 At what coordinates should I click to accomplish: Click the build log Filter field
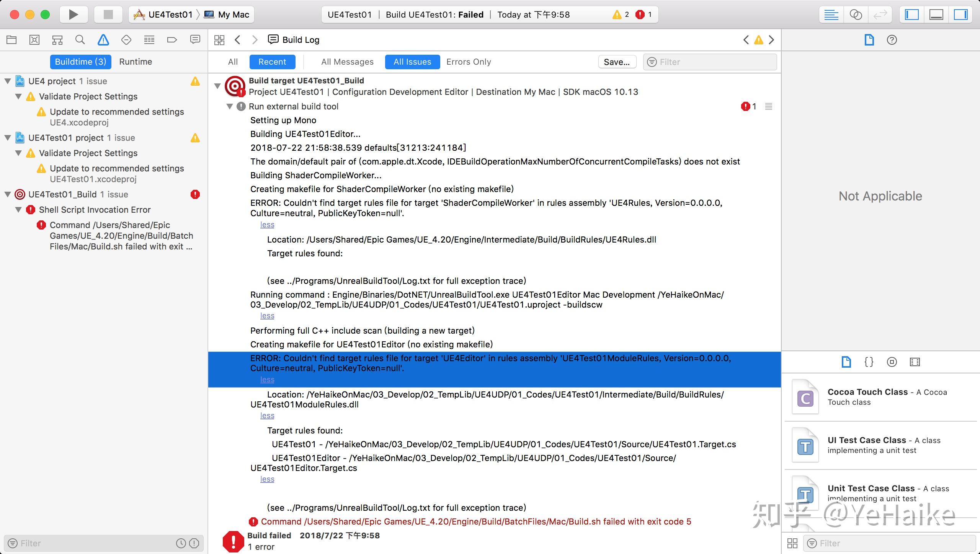(715, 62)
